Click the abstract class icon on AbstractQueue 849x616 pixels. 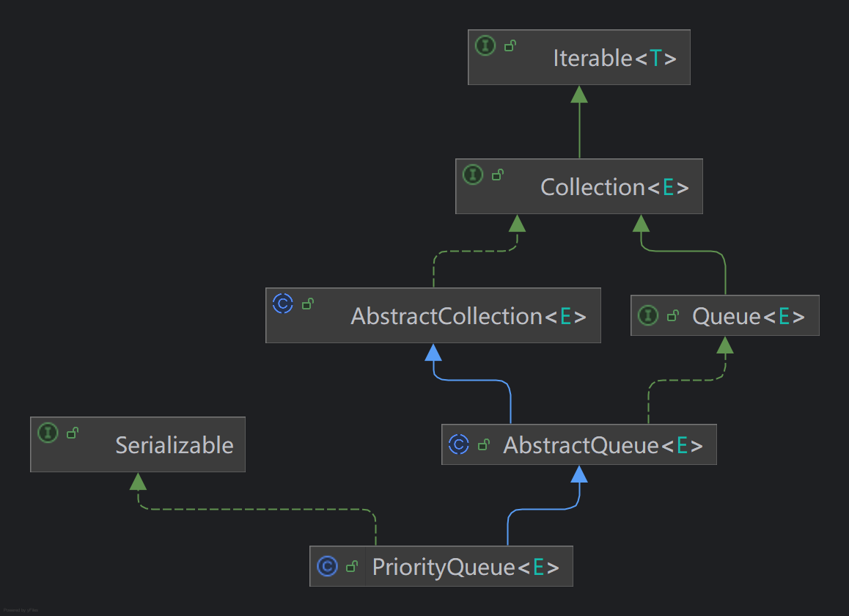pyautogui.click(x=459, y=444)
